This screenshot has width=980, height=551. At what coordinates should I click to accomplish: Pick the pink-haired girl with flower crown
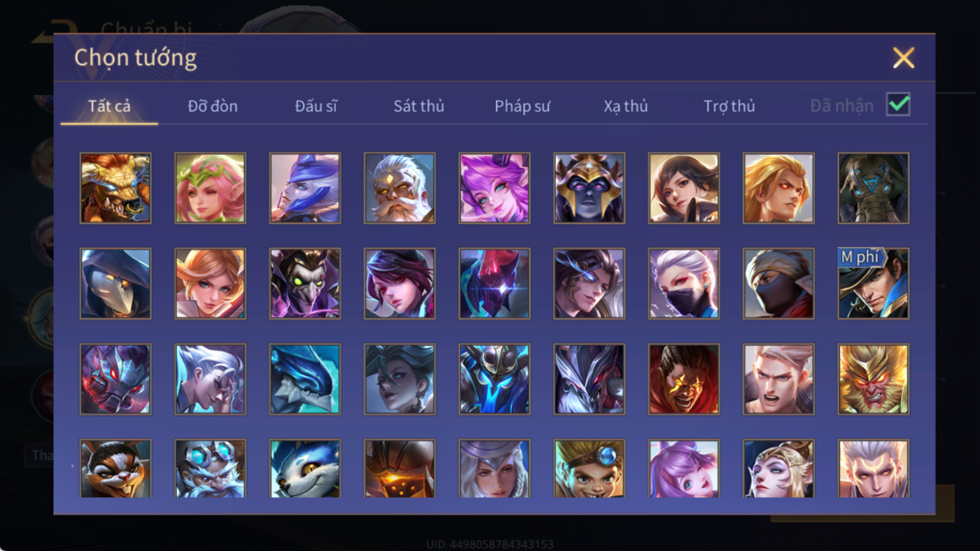pyautogui.click(x=210, y=188)
